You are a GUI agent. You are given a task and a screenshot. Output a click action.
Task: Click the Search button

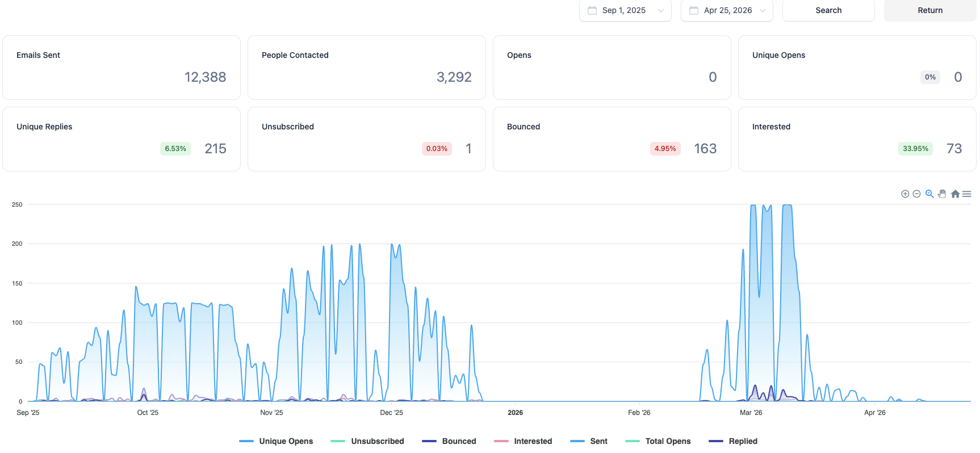[x=828, y=10]
